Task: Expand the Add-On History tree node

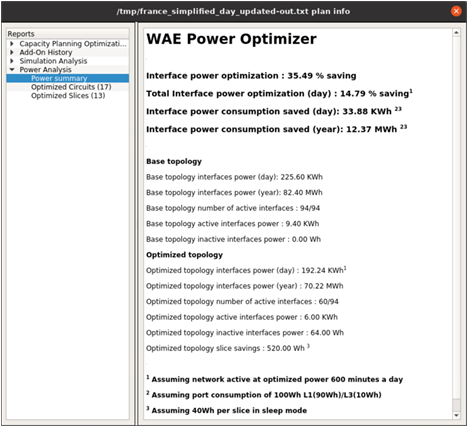Action: 12,52
